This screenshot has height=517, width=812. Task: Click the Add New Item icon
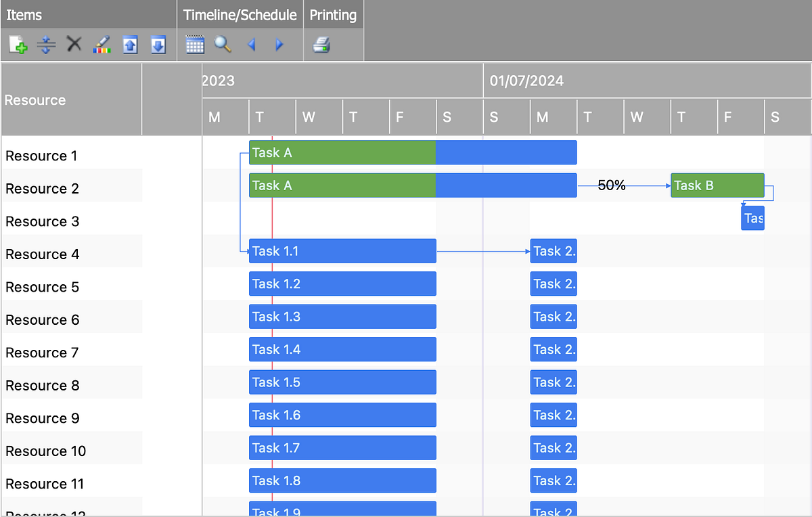(16, 44)
